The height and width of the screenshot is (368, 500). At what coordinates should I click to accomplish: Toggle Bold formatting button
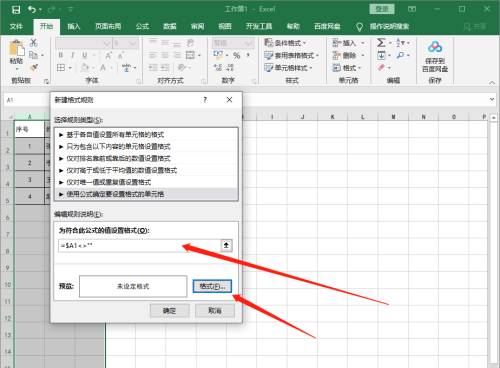pos(61,55)
